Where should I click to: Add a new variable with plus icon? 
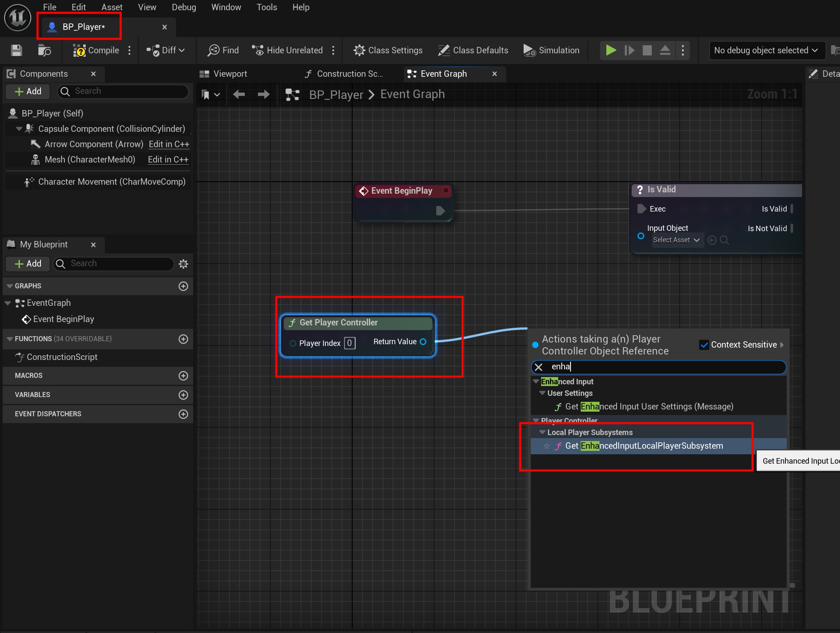pos(183,395)
